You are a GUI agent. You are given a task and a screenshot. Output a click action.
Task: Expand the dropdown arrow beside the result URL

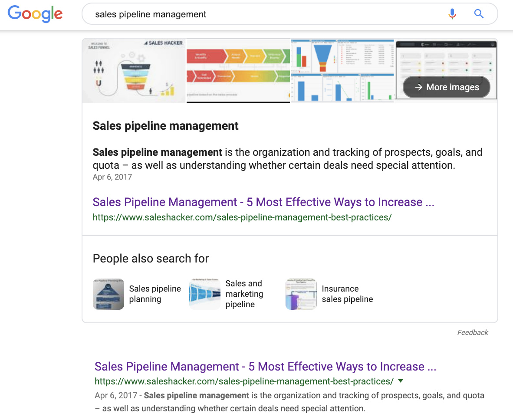click(401, 381)
